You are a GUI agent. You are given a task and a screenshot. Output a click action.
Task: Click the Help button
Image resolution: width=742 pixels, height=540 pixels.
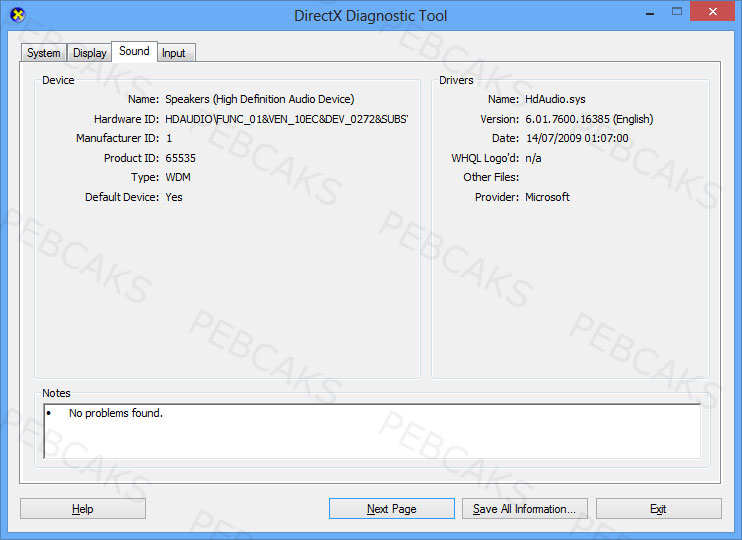pos(83,509)
